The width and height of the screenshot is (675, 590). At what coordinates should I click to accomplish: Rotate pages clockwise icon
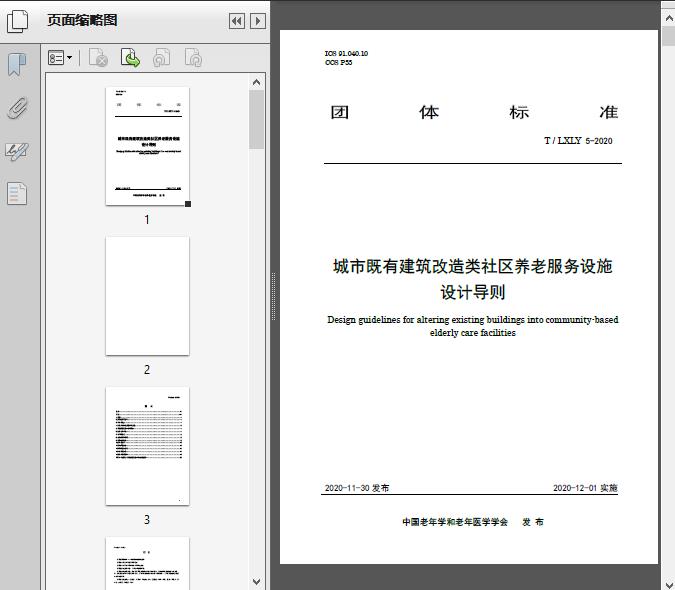pos(193,58)
